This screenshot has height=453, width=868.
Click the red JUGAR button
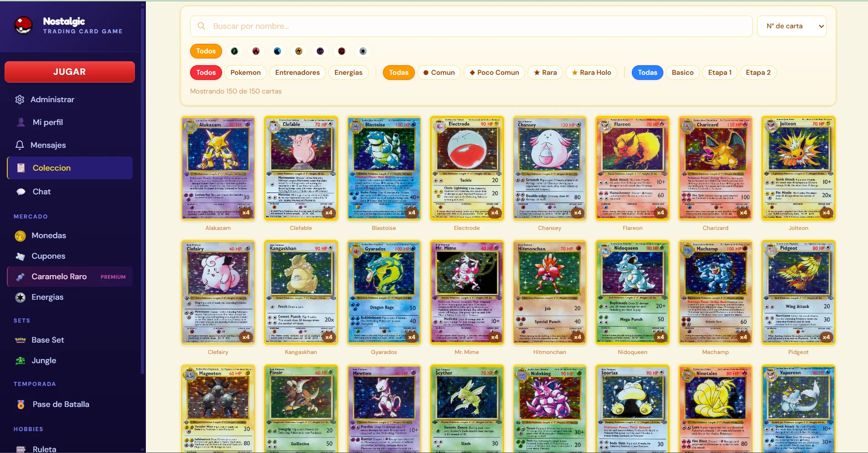[70, 72]
